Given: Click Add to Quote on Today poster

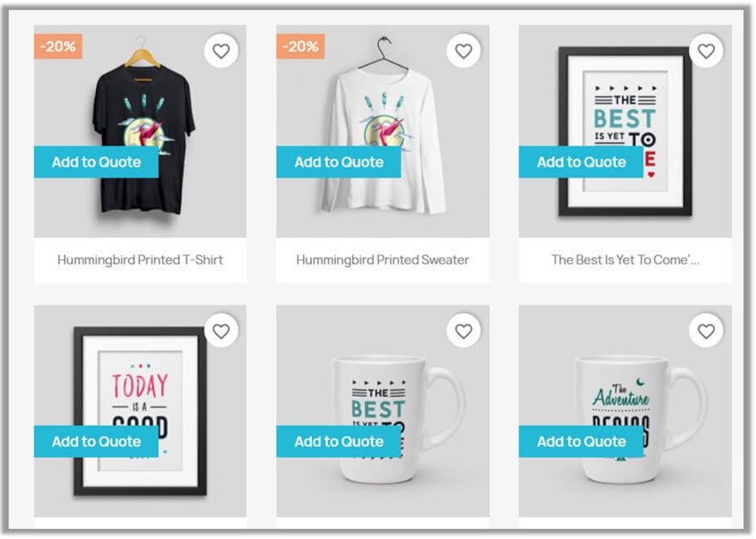Looking at the screenshot, I should [96, 441].
